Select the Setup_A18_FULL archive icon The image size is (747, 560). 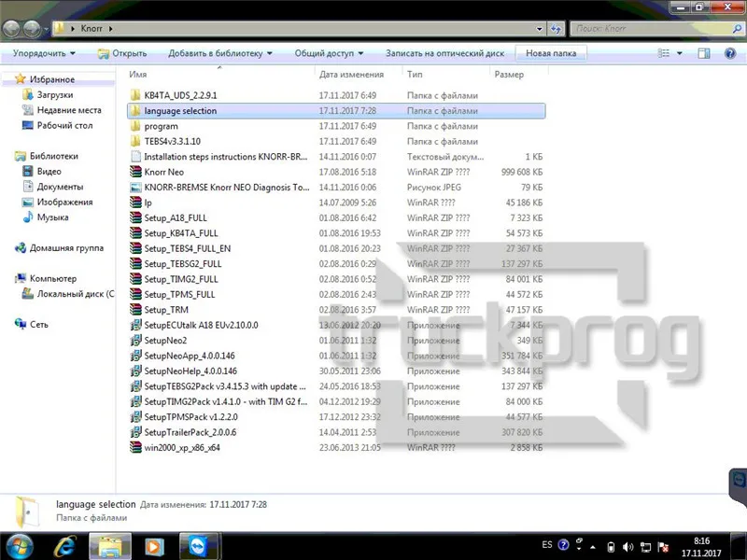[x=135, y=217]
